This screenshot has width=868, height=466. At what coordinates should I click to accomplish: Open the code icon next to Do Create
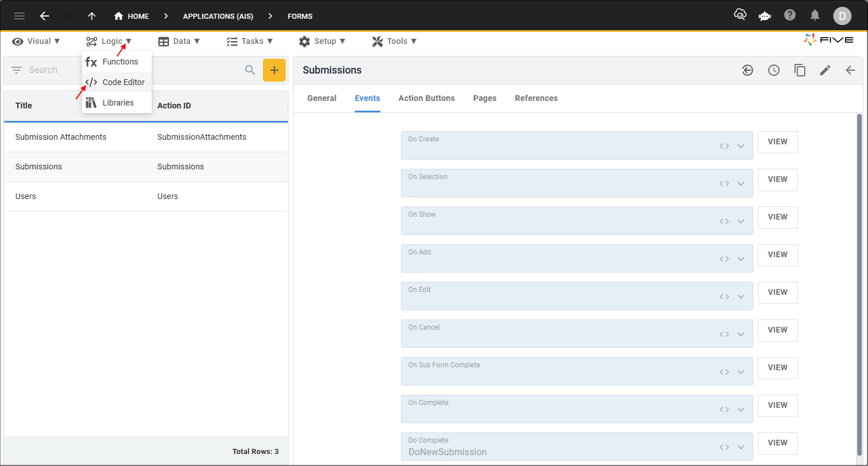(x=723, y=145)
